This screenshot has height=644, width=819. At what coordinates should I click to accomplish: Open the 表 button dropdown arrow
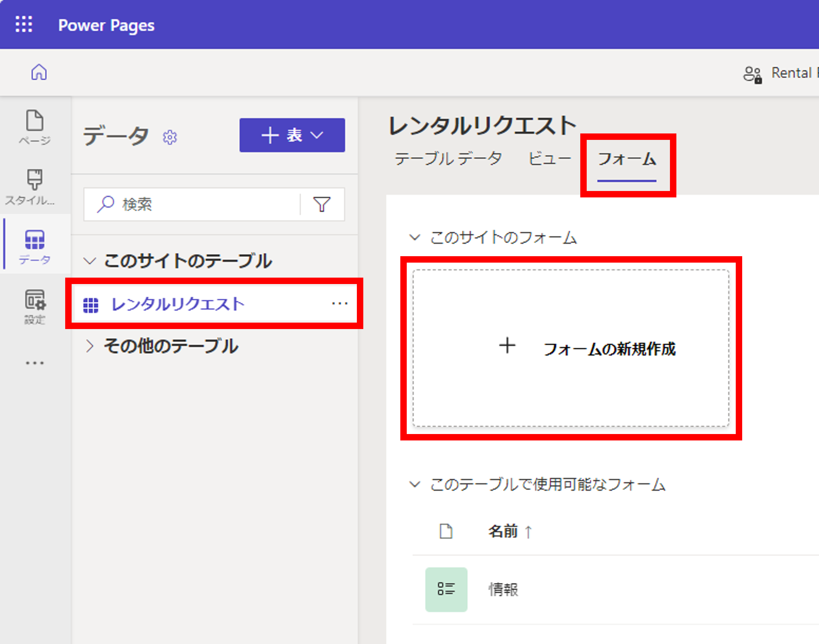pyautogui.click(x=317, y=135)
